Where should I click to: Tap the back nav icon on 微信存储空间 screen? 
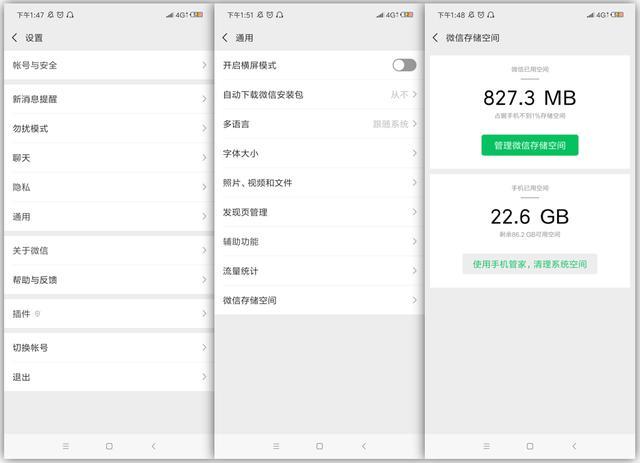coord(574,446)
